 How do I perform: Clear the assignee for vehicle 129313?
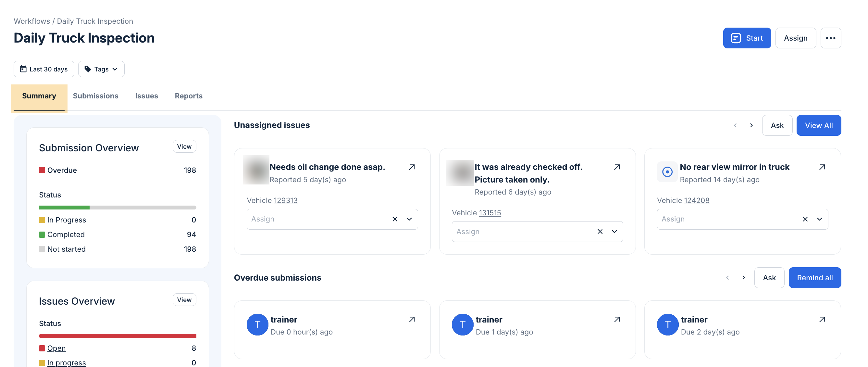395,220
